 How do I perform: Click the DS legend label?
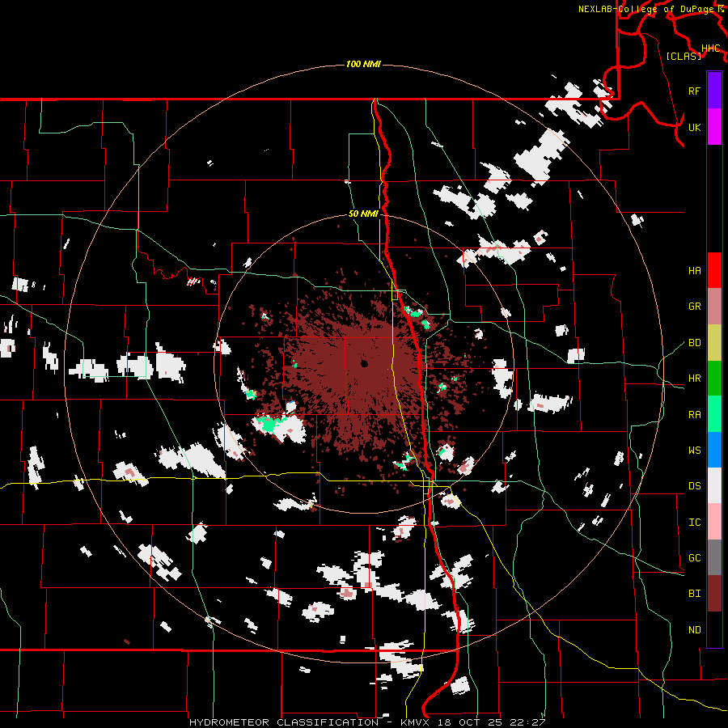click(694, 486)
